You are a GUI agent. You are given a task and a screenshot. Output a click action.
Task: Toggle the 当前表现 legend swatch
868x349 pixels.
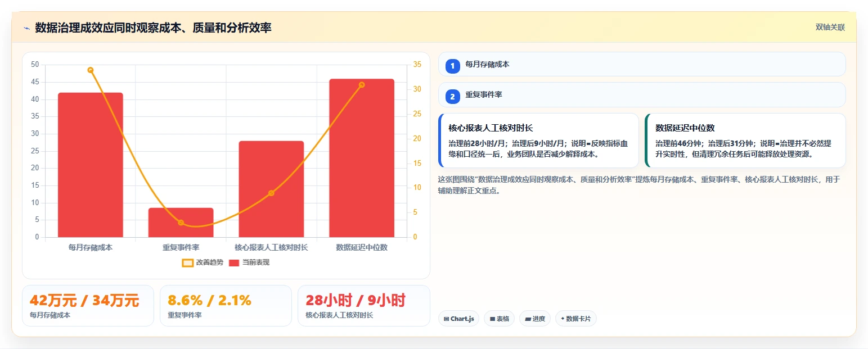point(234,262)
